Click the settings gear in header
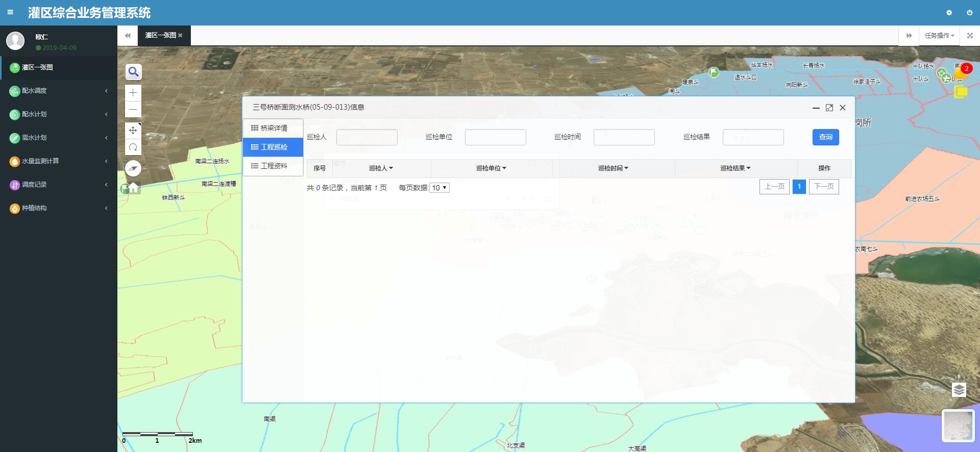 click(x=949, y=13)
